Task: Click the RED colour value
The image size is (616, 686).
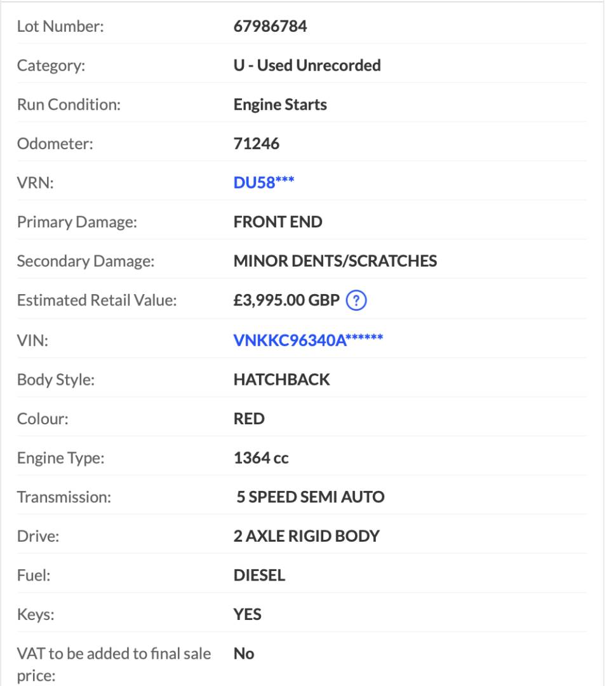Action: [249, 419]
